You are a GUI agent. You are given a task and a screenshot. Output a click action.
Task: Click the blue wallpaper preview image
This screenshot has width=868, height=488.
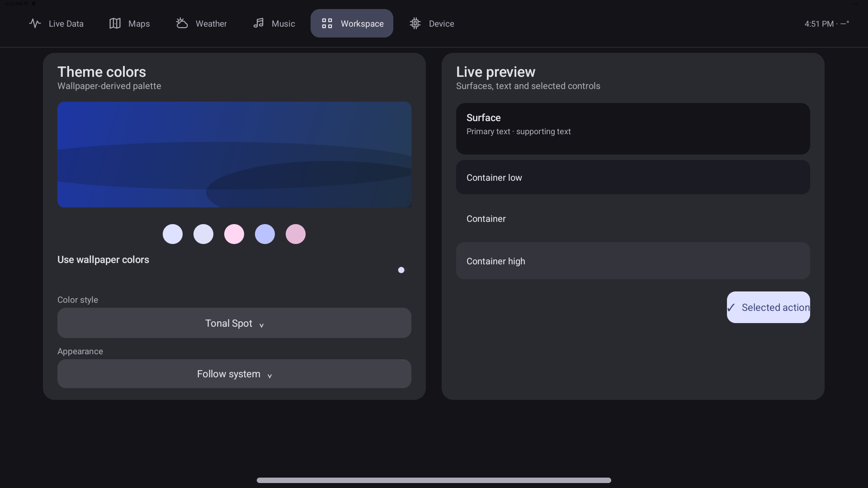tap(234, 155)
